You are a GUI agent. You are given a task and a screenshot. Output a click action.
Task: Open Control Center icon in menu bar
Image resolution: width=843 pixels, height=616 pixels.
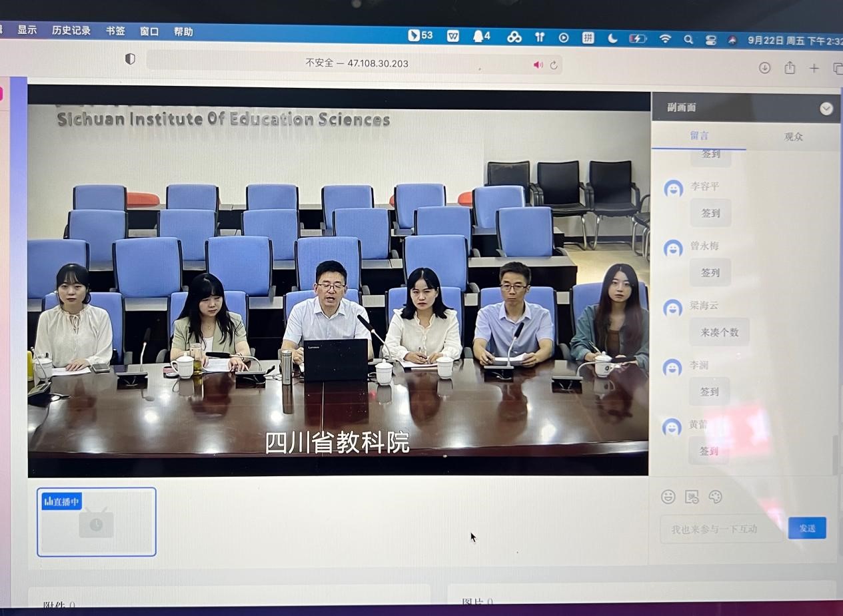point(711,40)
